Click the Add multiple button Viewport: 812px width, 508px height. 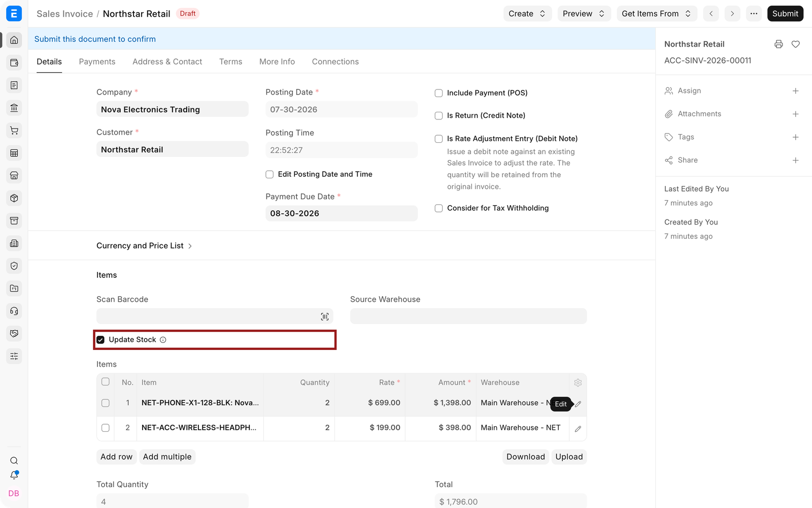click(x=167, y=457)
